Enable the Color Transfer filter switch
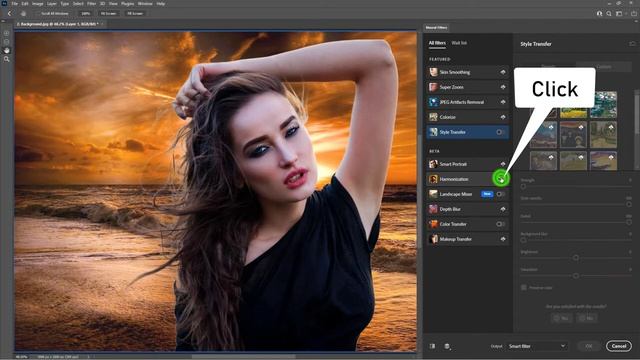The width and height of the screenshot is (640, 360). point(500,224)
